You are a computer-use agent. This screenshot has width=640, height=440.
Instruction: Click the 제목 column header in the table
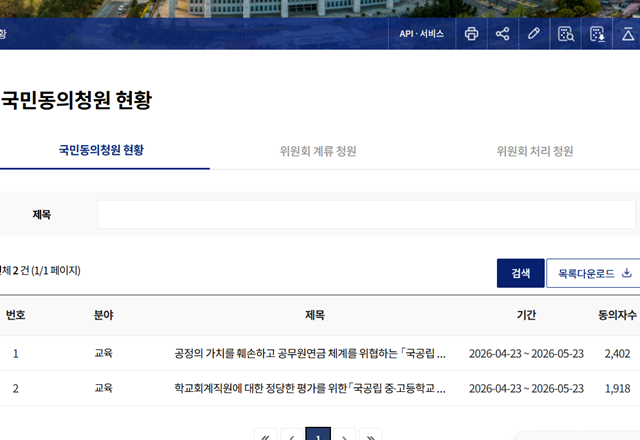[x=315, y=315]
